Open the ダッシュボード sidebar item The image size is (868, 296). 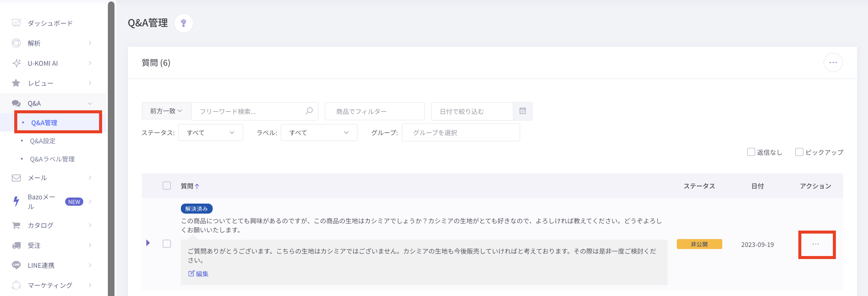[x=50, y=23]
